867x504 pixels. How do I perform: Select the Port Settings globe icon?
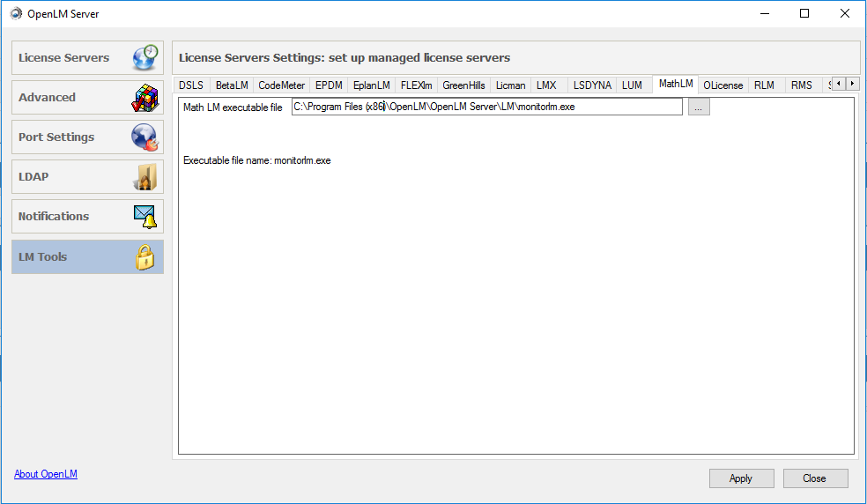point(145,137)
